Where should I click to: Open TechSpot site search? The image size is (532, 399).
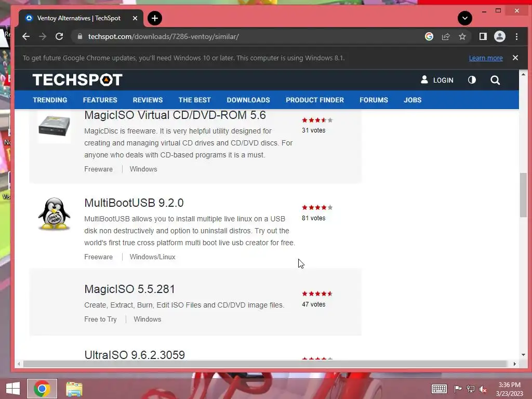[x=495, y=80]
